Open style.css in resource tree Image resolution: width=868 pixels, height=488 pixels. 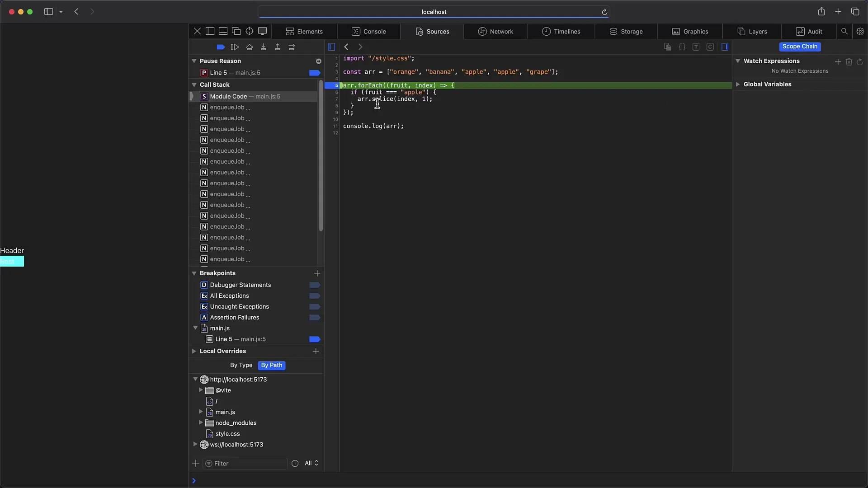pos(227,434)
